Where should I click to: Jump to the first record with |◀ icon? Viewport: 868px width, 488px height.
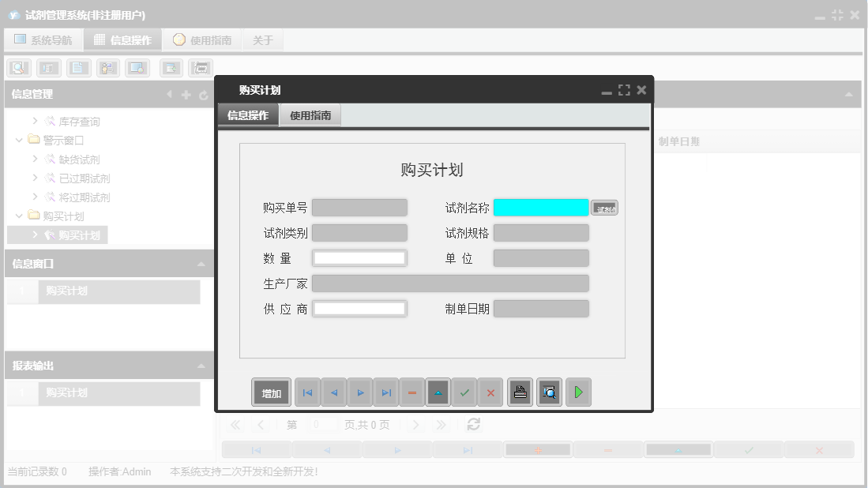coord(307,392)
